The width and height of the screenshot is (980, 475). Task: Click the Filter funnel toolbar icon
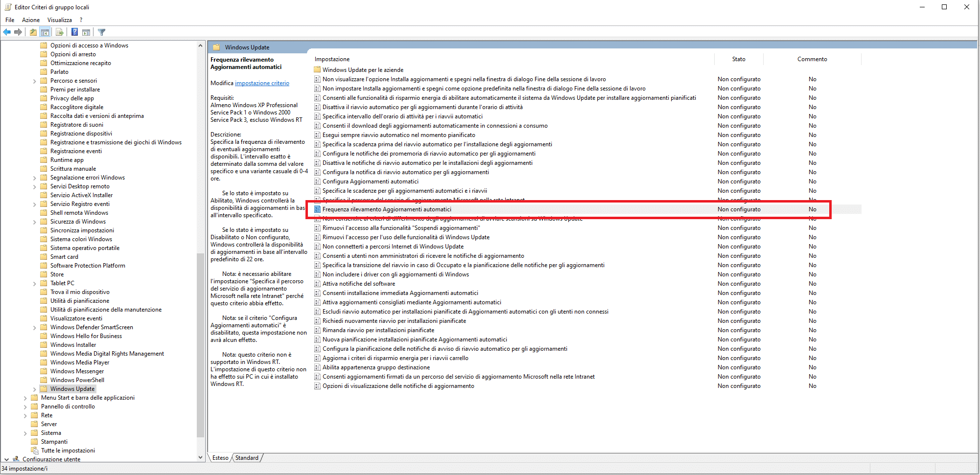102,32
